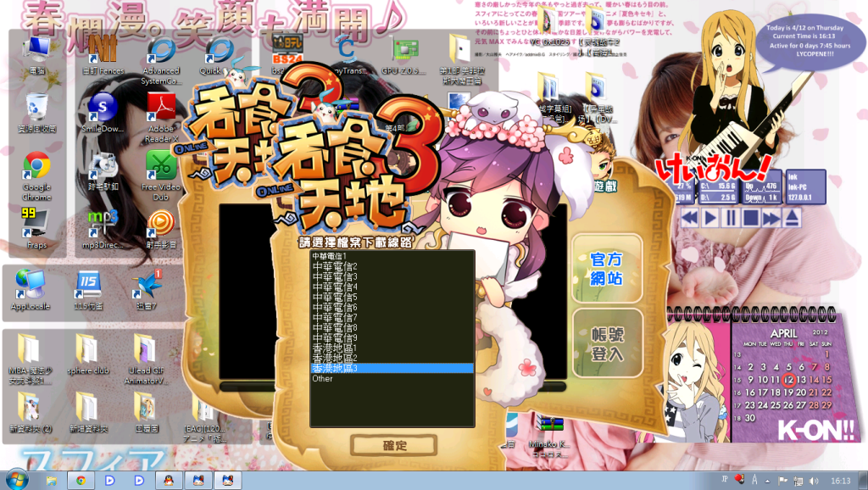The height and width of the screenshot is (490, 868).
Task: Open the 115 desktop shortcut
Action: click(x=88, y=290)
